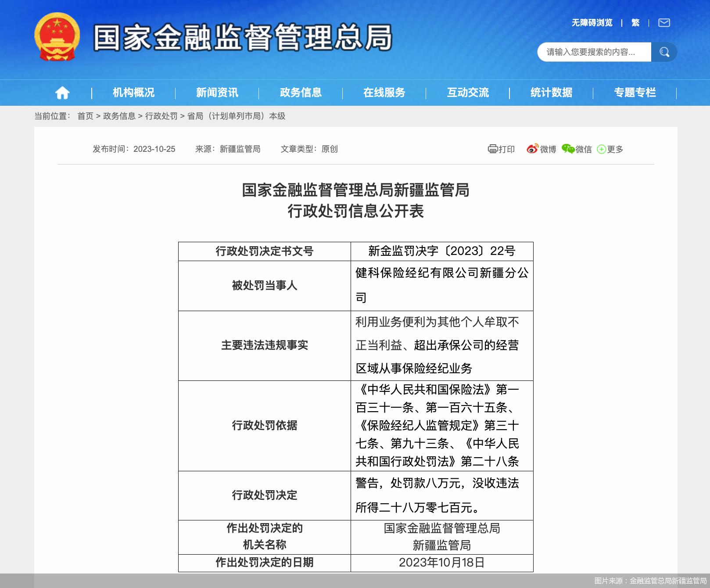Click the cell 作出处罚决定的日期

[x=265, y=563]
